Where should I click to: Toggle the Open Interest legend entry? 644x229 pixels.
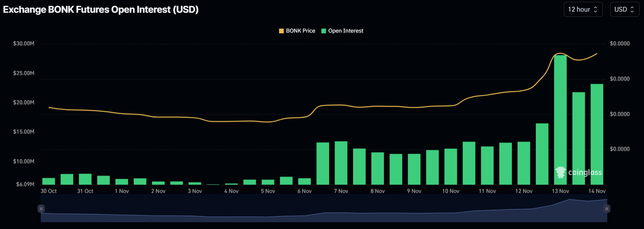point(342,31)
